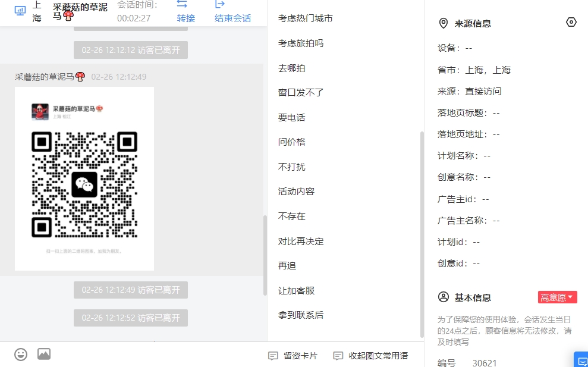Viewport: 588px width, 367px height.
Task: Click the person icon next to 基本信息
Action: click(444, 297)
